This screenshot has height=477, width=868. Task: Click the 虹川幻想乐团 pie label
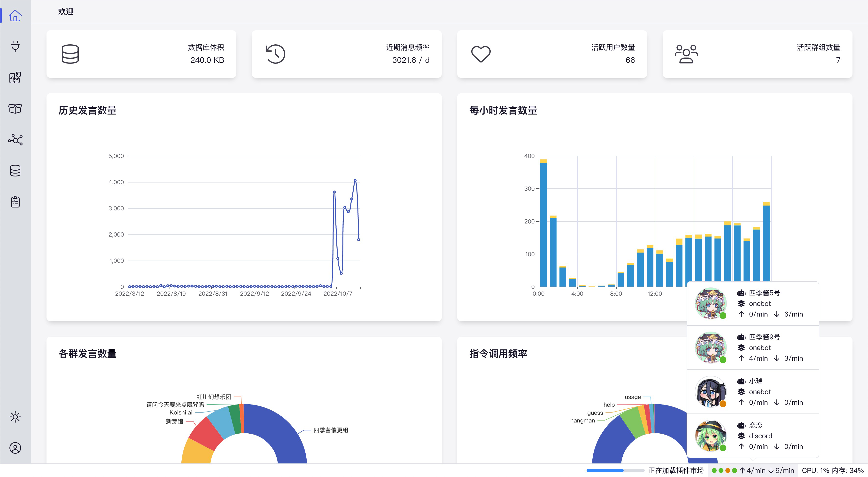click(214, 397)
